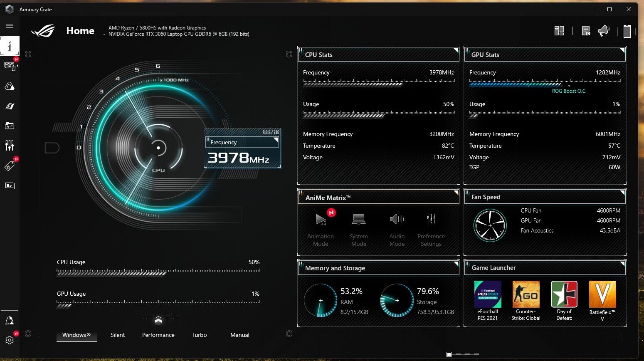Viewport: 644px width, 361px height.
Task: Launch eFootball PES 2021
Action: pos(488,301)
